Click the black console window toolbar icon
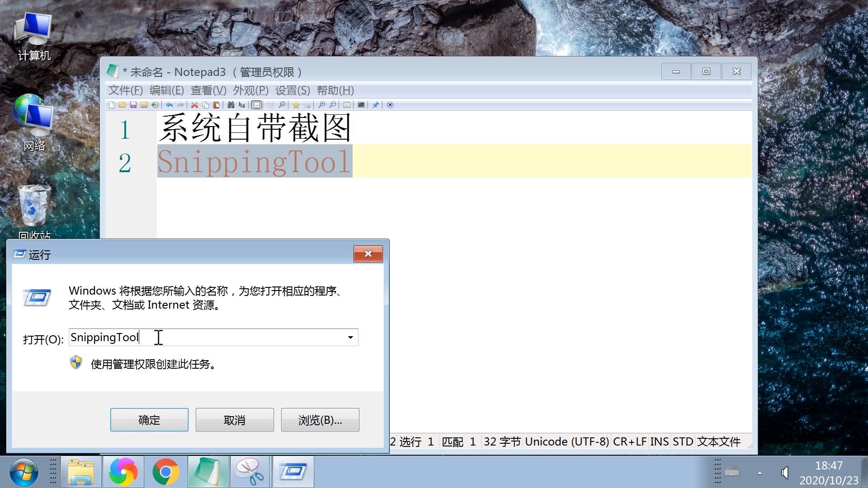Viewport: 868px width, 488px height. [x=361, y=105]
